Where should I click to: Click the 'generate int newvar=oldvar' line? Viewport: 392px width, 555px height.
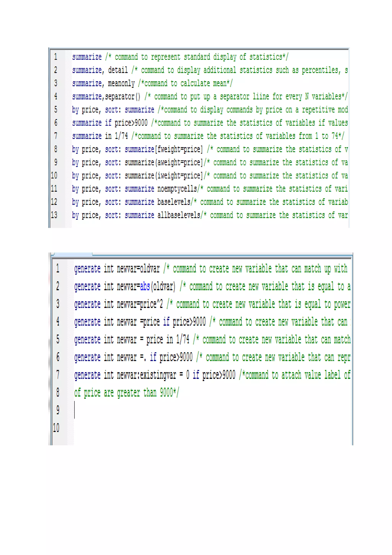pos(211,269)
